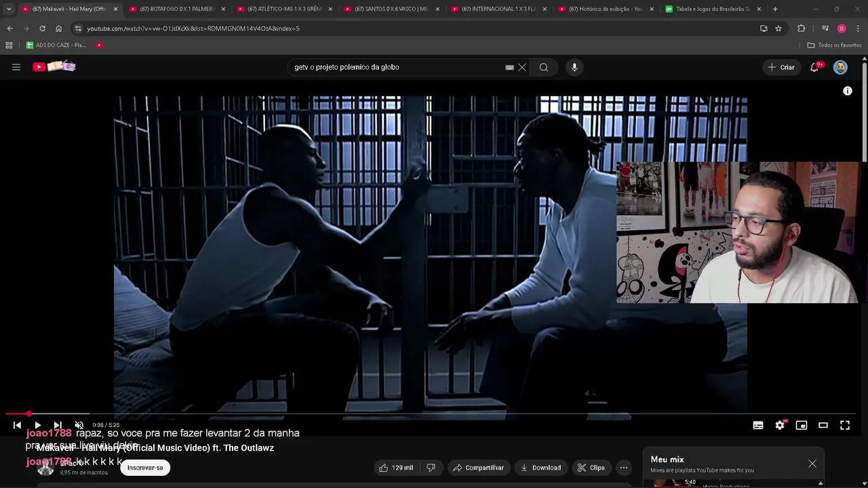Image resolution: width=868 pixels, height=488 pixels.
Task: Skip to the next video
Action: pos(58,425)
